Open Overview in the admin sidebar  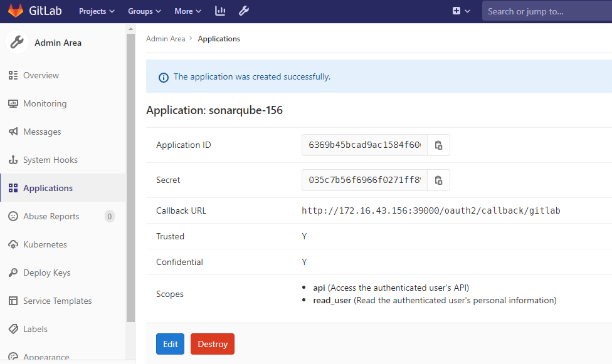41,76
